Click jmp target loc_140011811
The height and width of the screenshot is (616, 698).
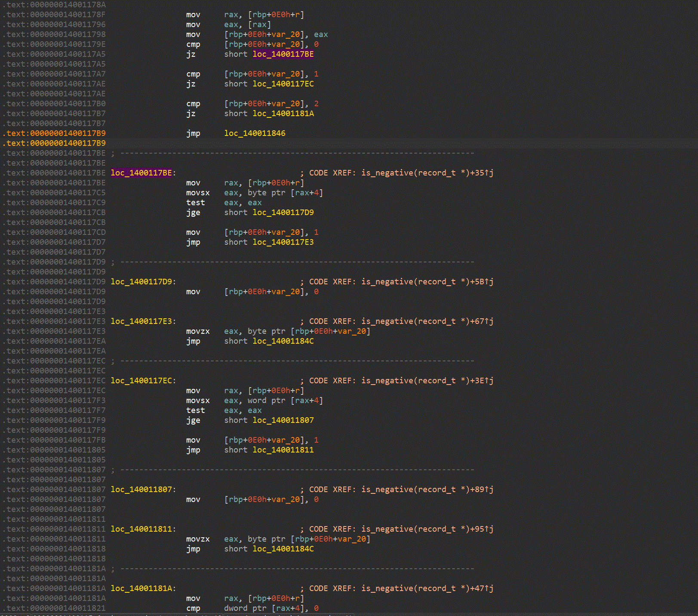point(283,450)
